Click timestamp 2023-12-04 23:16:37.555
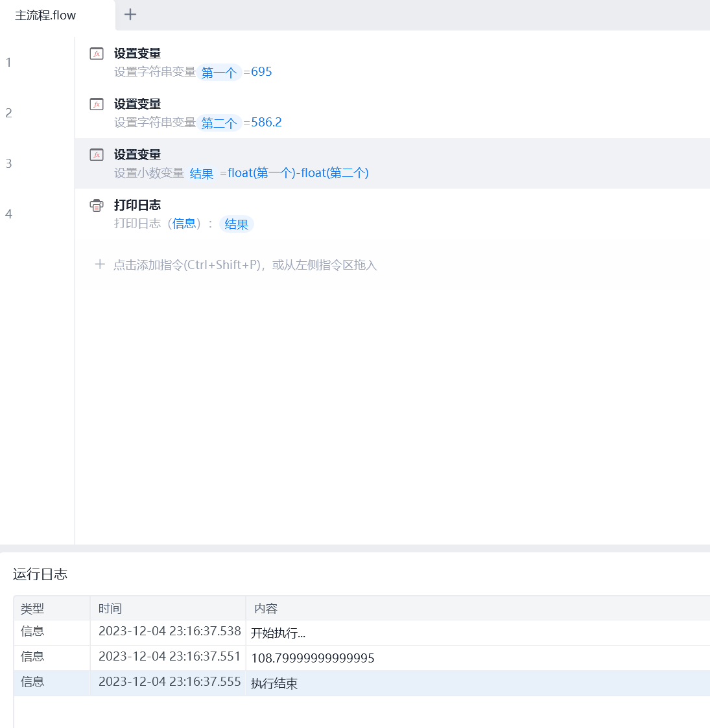Image resolution: width=710 pixels, height=728 pixels. [169, 681]
